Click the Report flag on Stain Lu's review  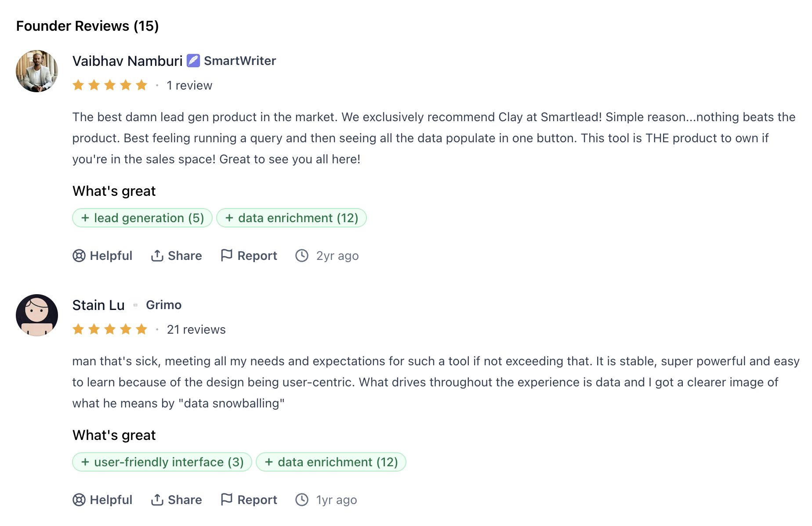(x=226, y=499)
